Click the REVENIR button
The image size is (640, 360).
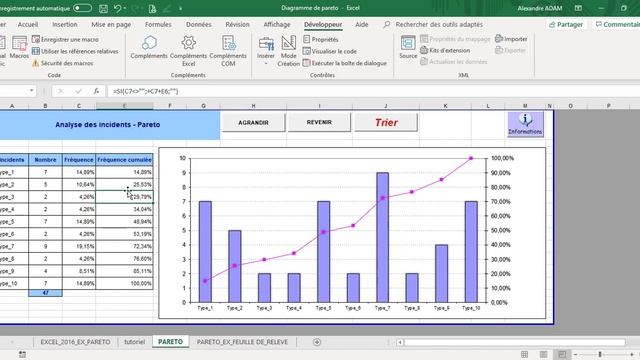[x=319, y=122]
